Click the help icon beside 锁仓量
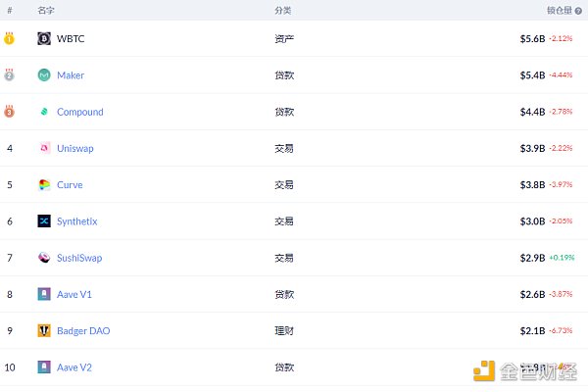 578,10
